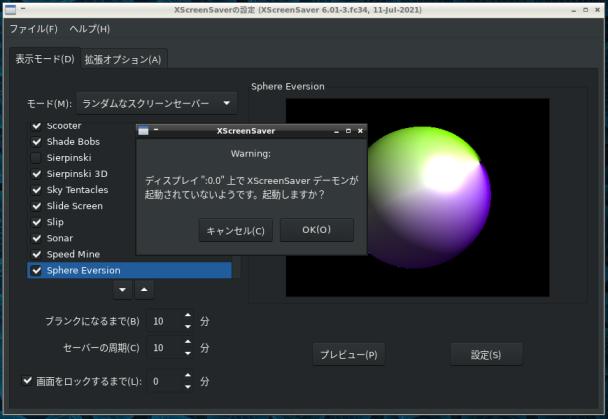Select the Speed Mine list entry
This screenshot has height=419, width=608.
coord(73,254)
